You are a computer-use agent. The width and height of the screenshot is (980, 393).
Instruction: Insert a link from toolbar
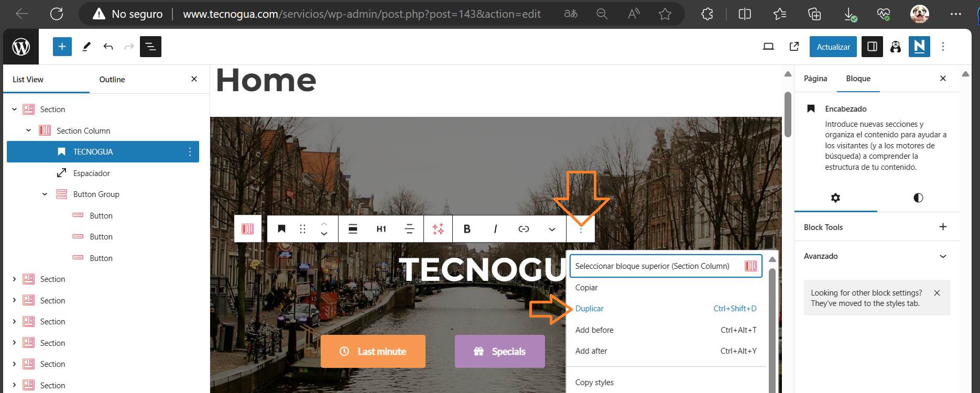click(524, 229)
